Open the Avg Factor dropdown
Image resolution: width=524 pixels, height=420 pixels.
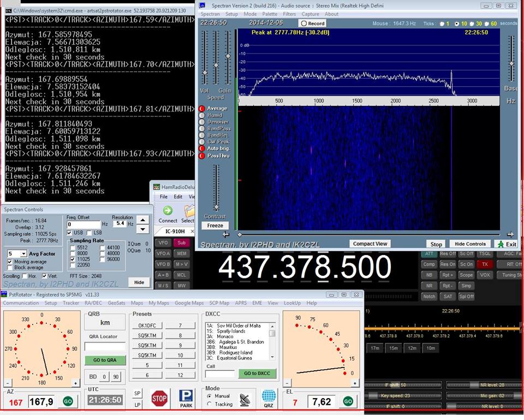pos(23,254)
